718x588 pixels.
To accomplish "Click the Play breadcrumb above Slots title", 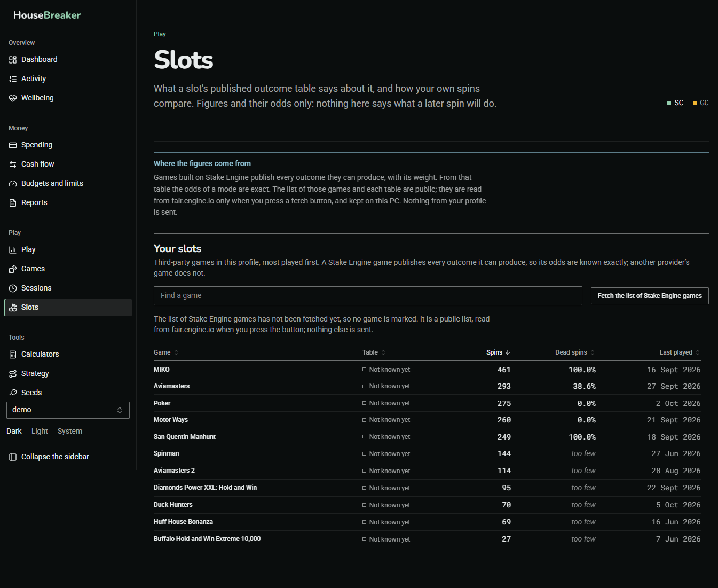I will (x=160, y=34).
